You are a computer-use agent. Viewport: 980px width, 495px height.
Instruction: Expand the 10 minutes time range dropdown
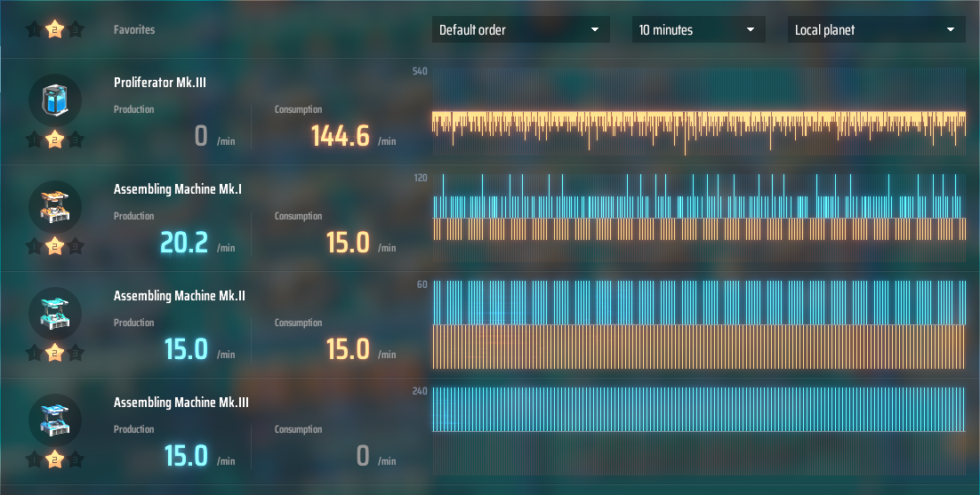coord(698,30)
